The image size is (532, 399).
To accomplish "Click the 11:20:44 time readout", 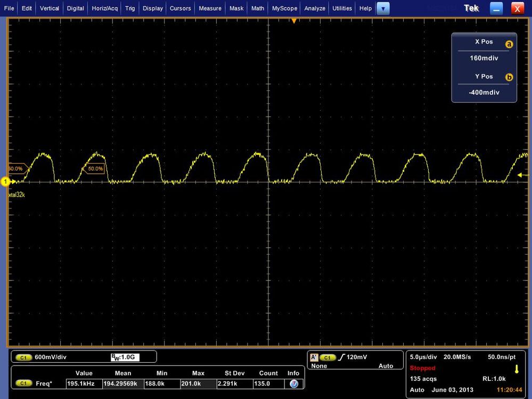I will click(x=509, y=390).
